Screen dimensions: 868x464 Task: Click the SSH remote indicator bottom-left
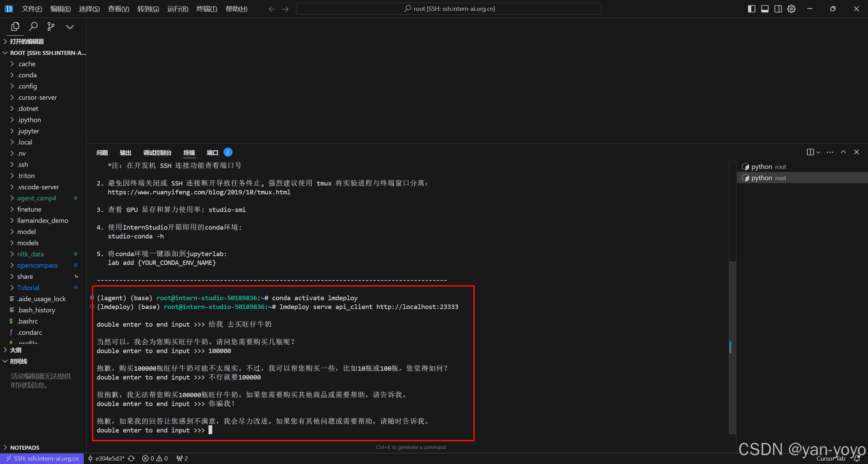pos(42,458)
